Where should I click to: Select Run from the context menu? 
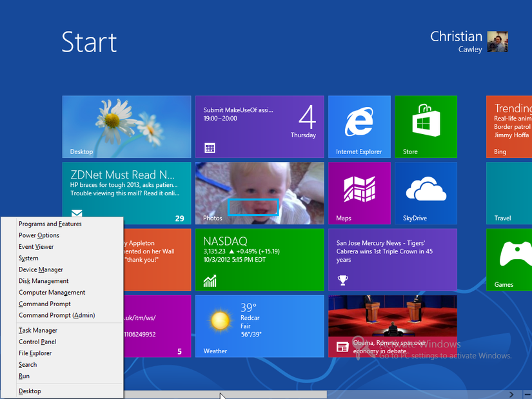point(24,376)
